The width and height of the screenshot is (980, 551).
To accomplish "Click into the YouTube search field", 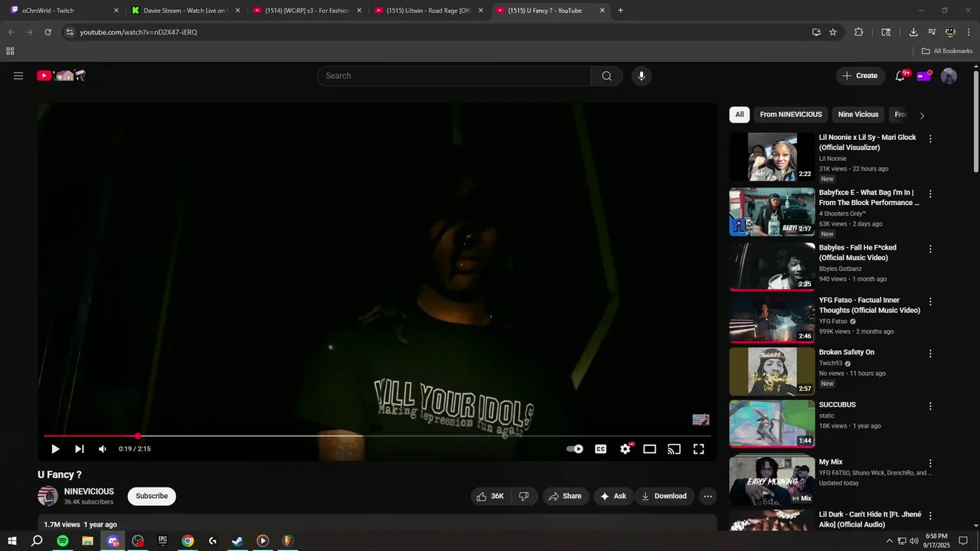I will (454, 76).
